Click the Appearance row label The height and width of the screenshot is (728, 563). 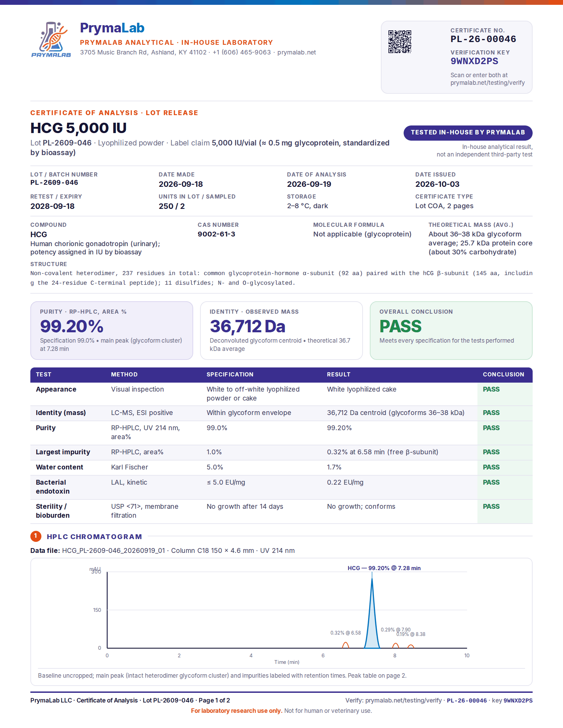click(x=56, y=389)
